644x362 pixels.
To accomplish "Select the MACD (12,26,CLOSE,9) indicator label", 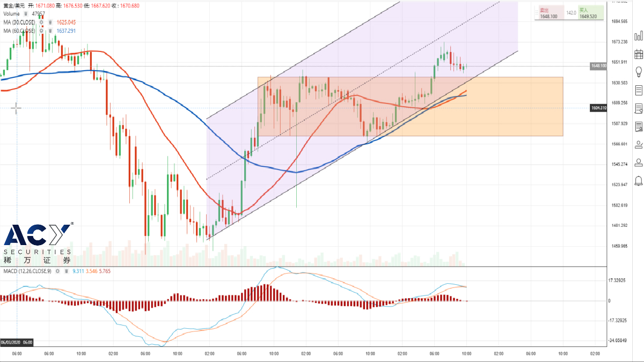I will pyautogui.click(x=27, y=272).
